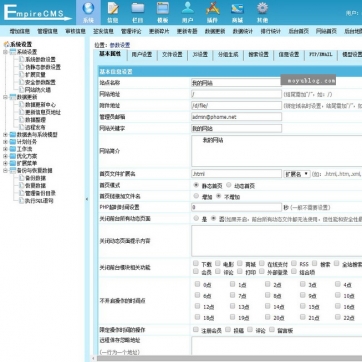Click the page icon of 安全参数配置
This screenshot has width=362, height=362.
pyautogui.click(x=22, y=82)
